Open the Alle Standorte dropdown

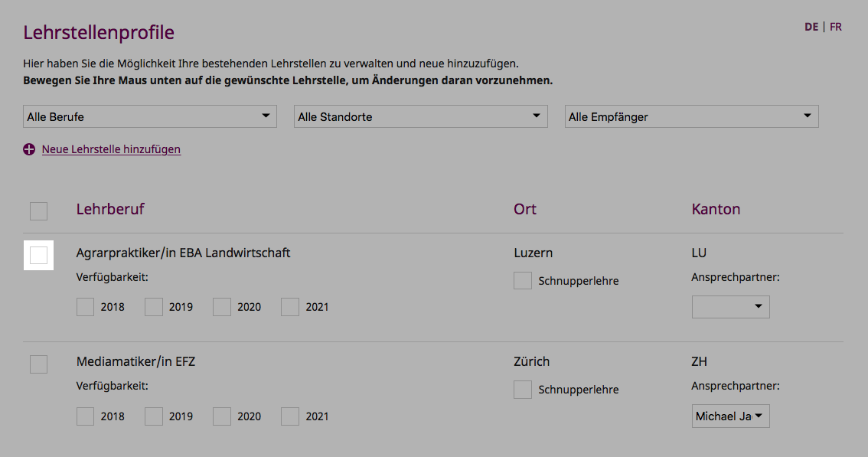point(421,116)
